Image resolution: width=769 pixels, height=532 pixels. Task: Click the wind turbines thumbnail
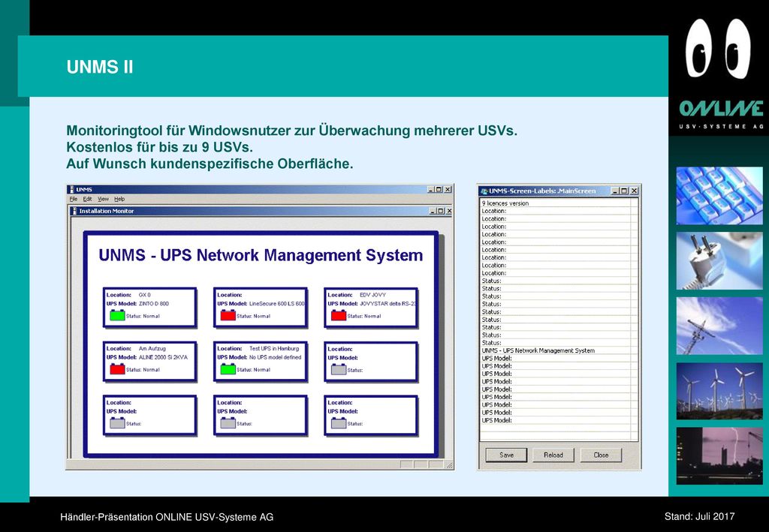[719, 391]
